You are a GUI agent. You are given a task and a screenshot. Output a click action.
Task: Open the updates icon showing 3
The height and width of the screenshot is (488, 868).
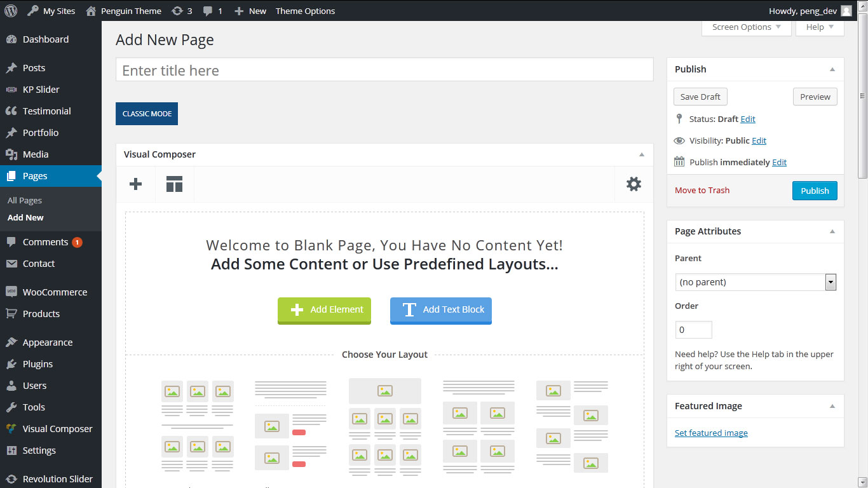click(180, 11)
